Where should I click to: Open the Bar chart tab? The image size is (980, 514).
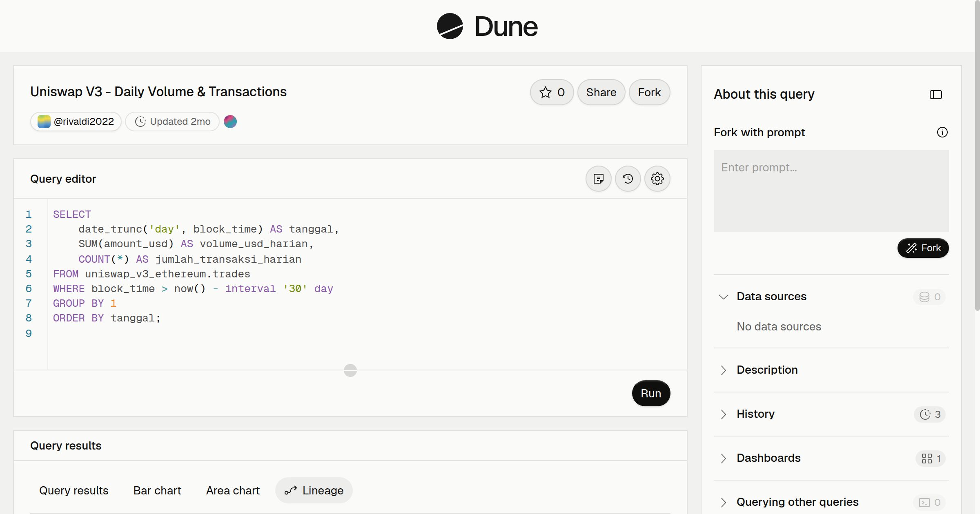157,490
